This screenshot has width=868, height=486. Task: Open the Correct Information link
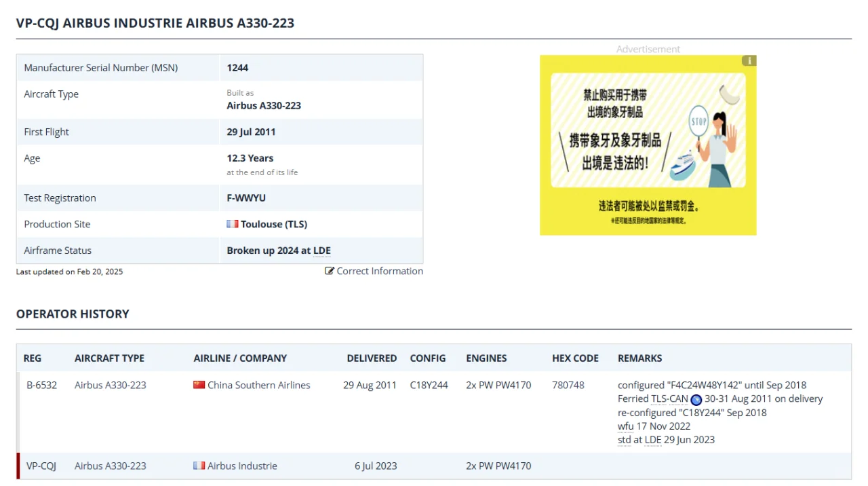click(380, 271)
